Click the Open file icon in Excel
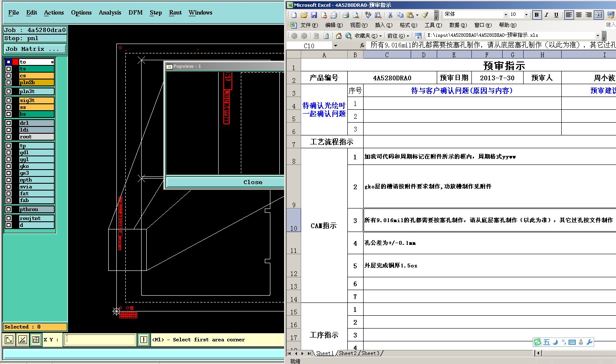Screen dimensions: 616x364 pos(304,15)
